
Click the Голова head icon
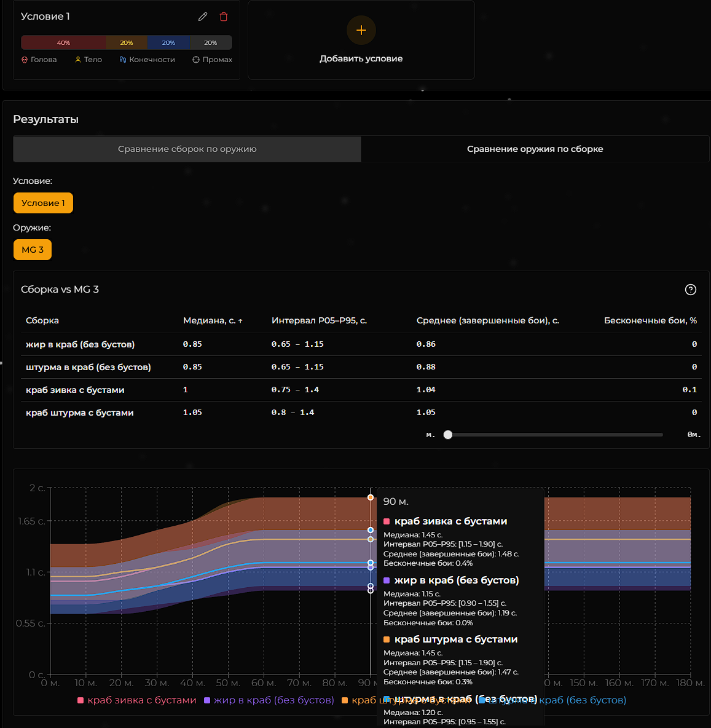coord(25,60)
